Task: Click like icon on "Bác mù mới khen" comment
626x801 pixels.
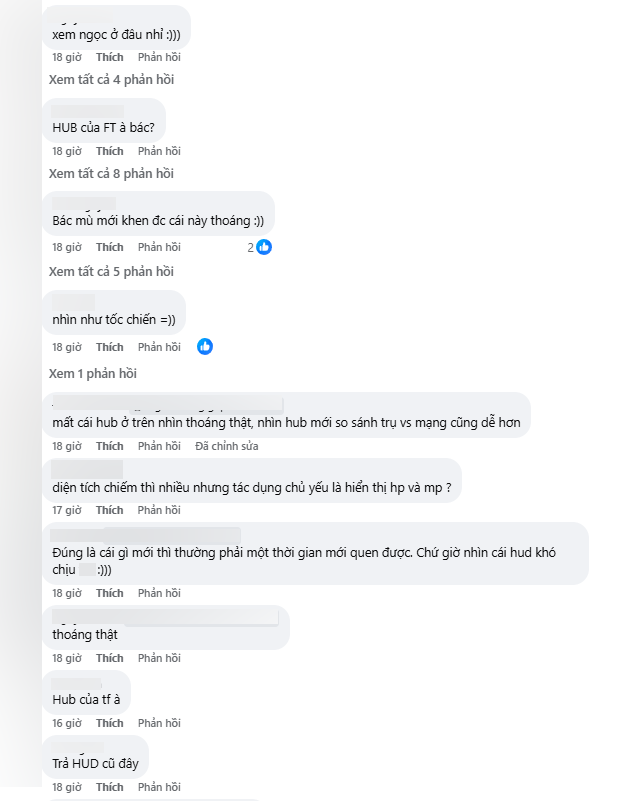Action: [x=264, y=247]
